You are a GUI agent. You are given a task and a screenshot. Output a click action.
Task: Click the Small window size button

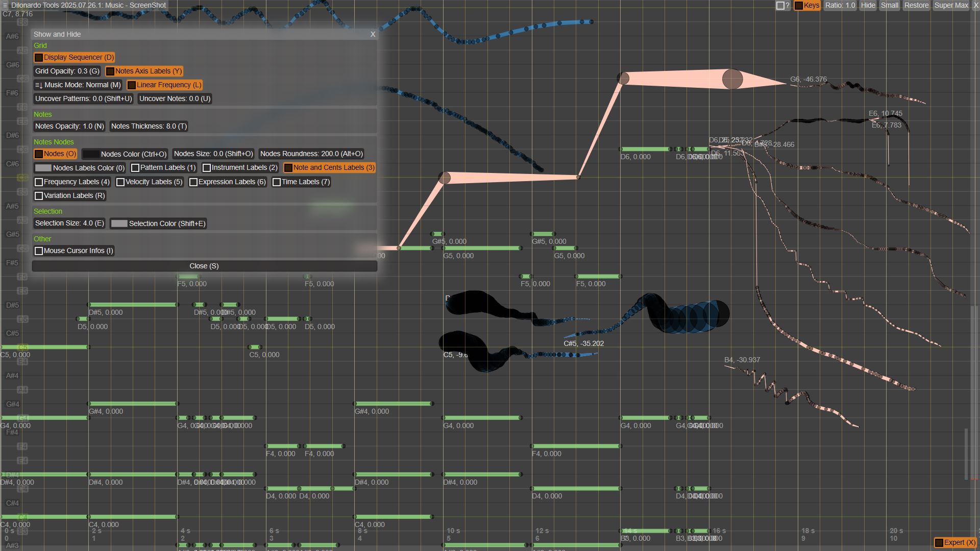coord(889,6)
